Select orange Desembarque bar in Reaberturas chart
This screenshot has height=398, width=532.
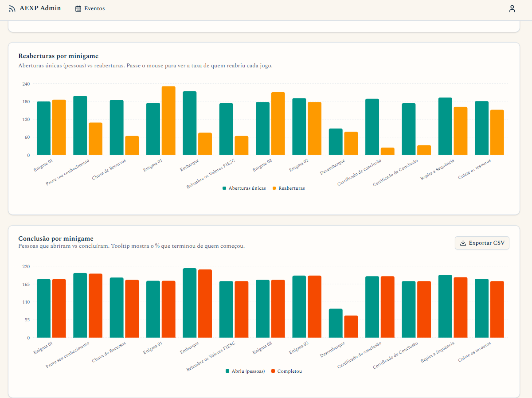click(x=351, y=144)
